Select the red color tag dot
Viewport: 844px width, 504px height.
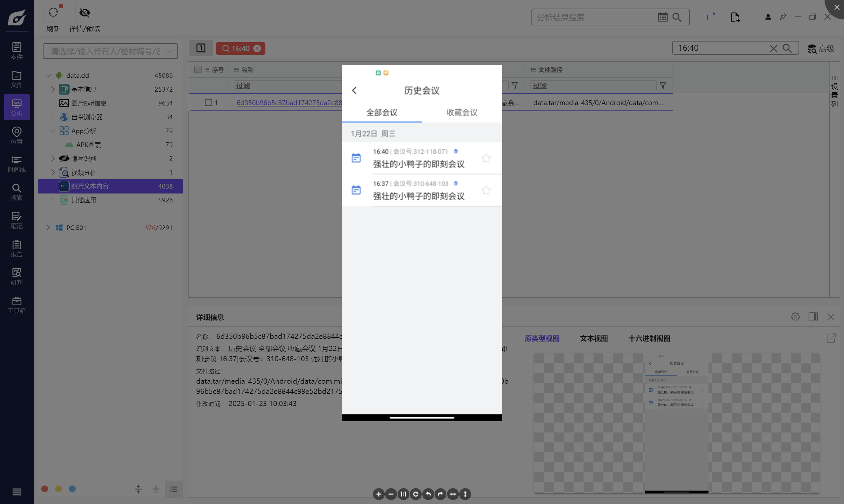45,489
